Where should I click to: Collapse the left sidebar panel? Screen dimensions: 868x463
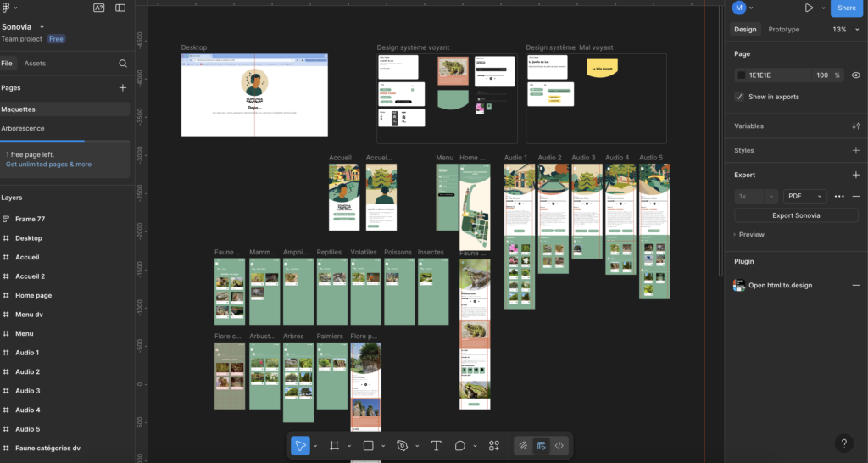(120, 8)
